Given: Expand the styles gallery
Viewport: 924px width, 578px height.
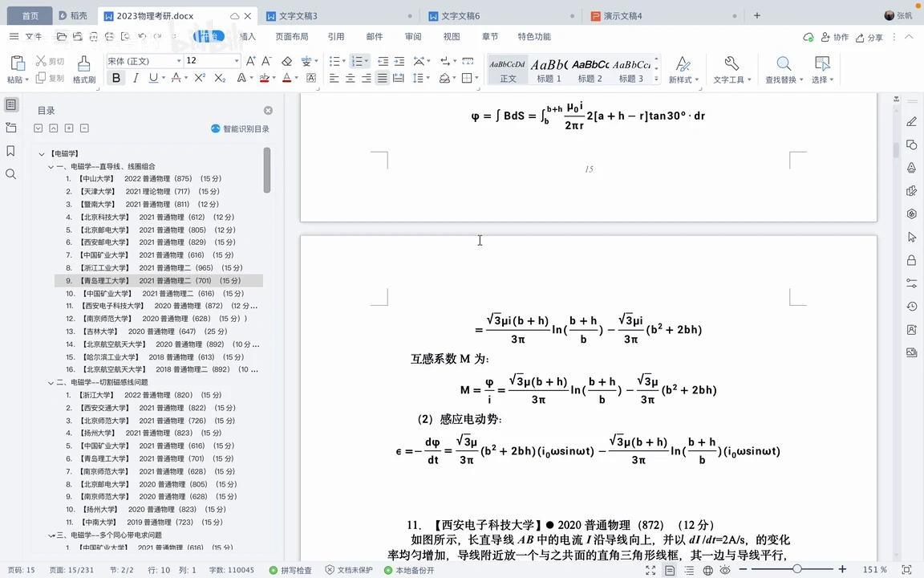Looking at the screenshot, I should click(656, 79).
